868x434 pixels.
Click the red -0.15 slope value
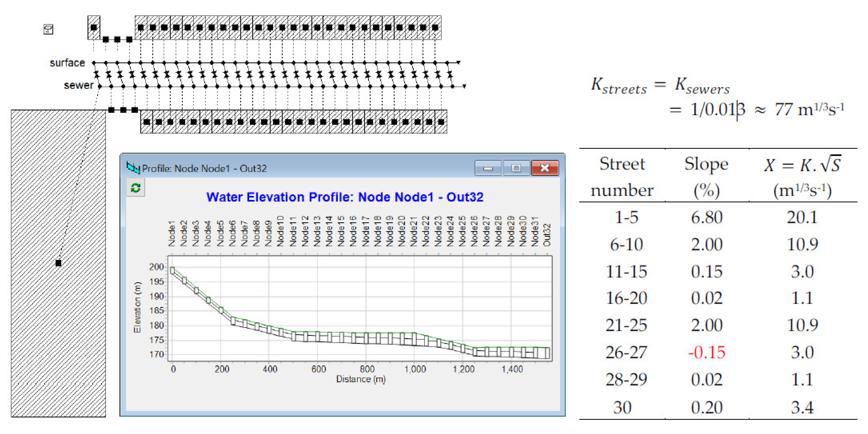pos(706,352)
